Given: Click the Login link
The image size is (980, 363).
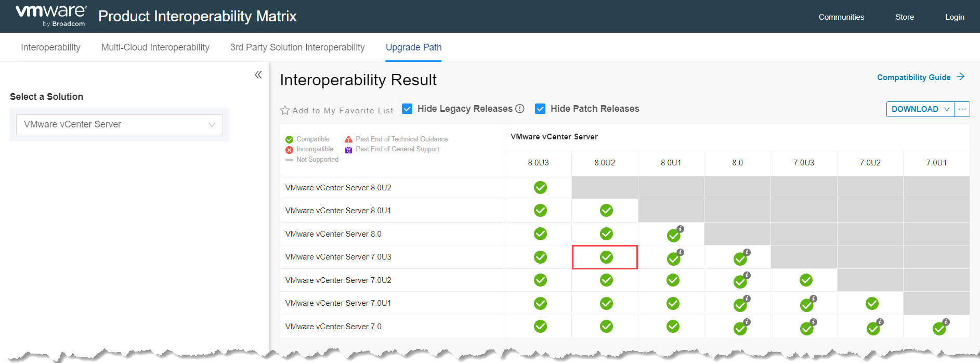Looking at the screenshot, I should click(955, 17).
